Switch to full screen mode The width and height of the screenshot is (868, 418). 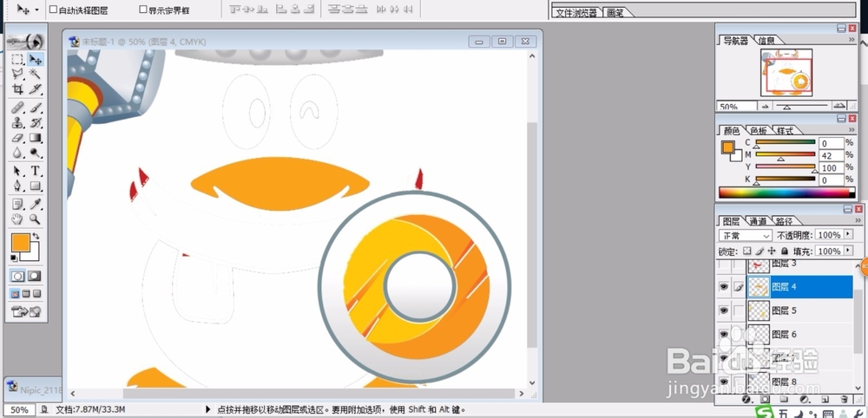[x=37, y=294]
